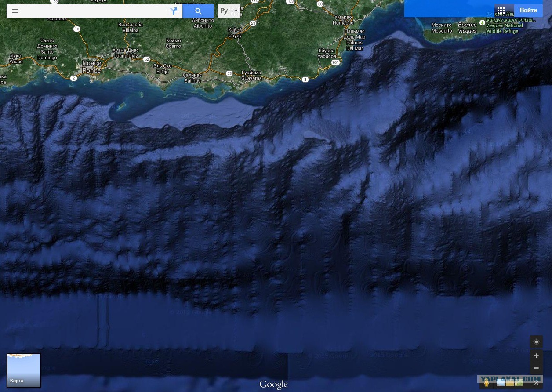Click the route 3 shield on the coast
Screen dimensions: 552x392
(x=305, y=80)
